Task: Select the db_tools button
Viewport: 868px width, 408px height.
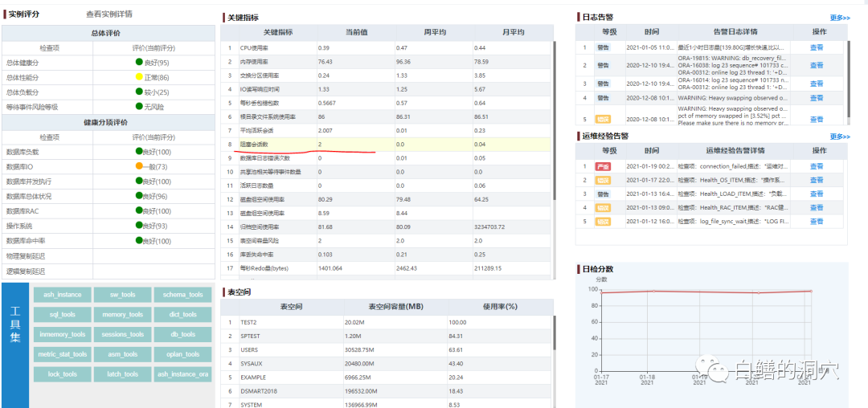Action: tap(182, 334)
